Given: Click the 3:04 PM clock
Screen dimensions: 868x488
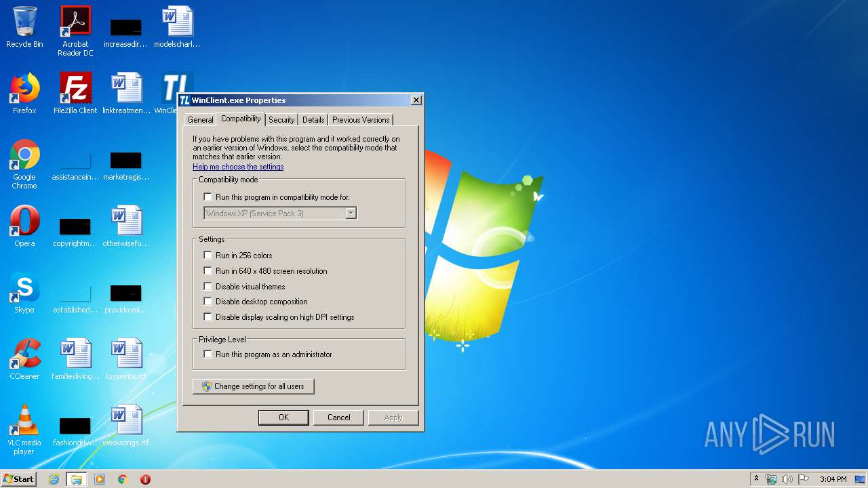Looking at the screenshot, I should (833, 479).
